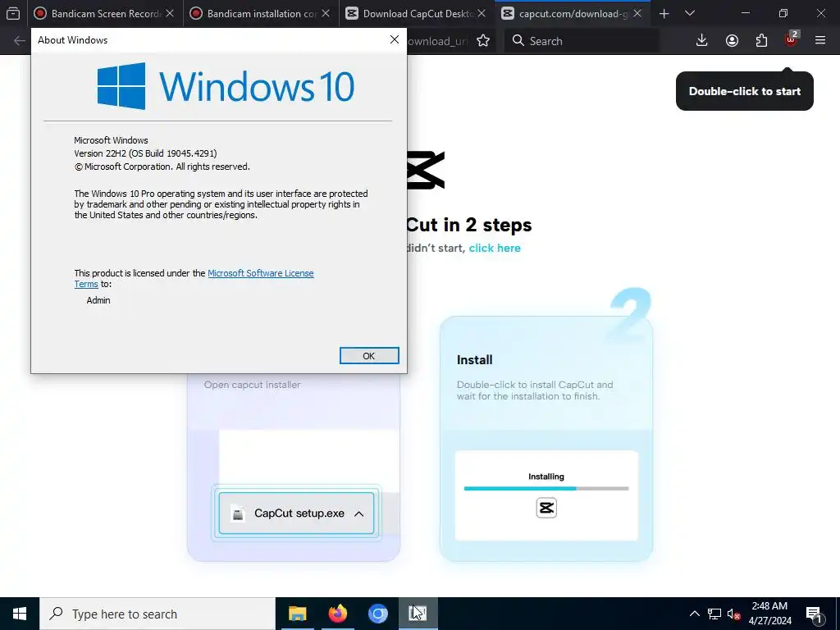Screen dimensions: 840x630
Task: Open the Firefox application menu
Action: click(x=820, y=41)
